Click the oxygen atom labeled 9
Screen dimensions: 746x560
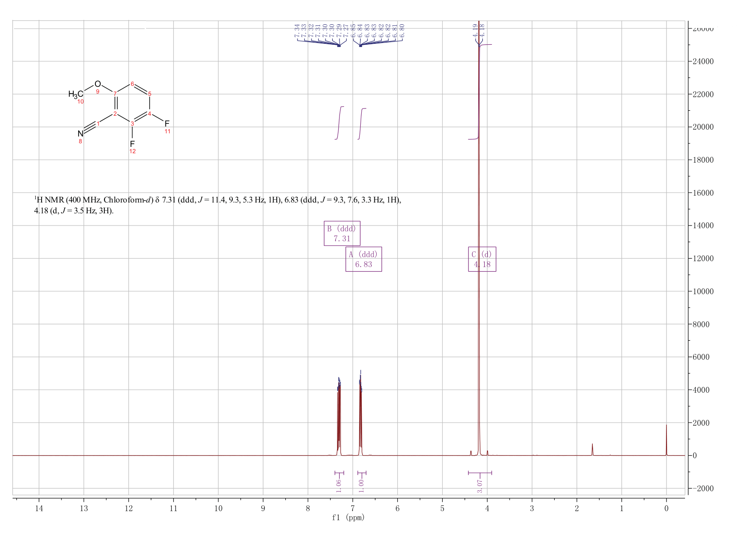pos(98,84)
